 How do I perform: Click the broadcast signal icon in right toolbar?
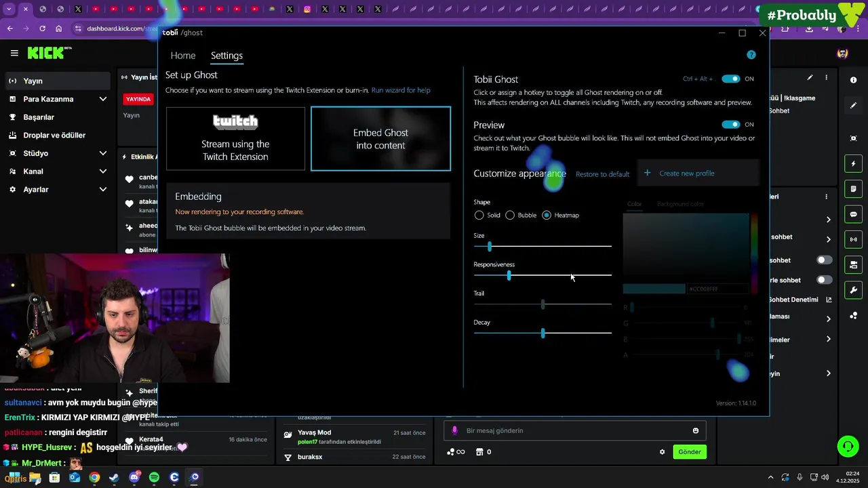click(x=853, y=239)
